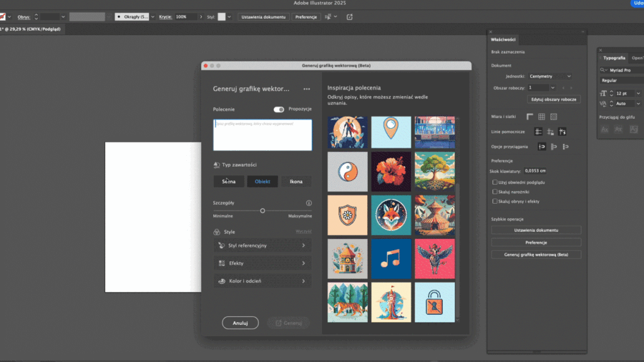Click the Wyczyść link beside Style
This screenshot has width=644, height=362.
click(x=304, y=231)
